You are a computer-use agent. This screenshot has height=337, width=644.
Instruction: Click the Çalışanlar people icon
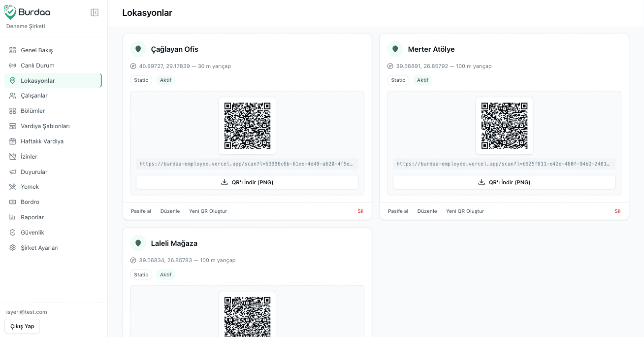[x=13, y=96]
